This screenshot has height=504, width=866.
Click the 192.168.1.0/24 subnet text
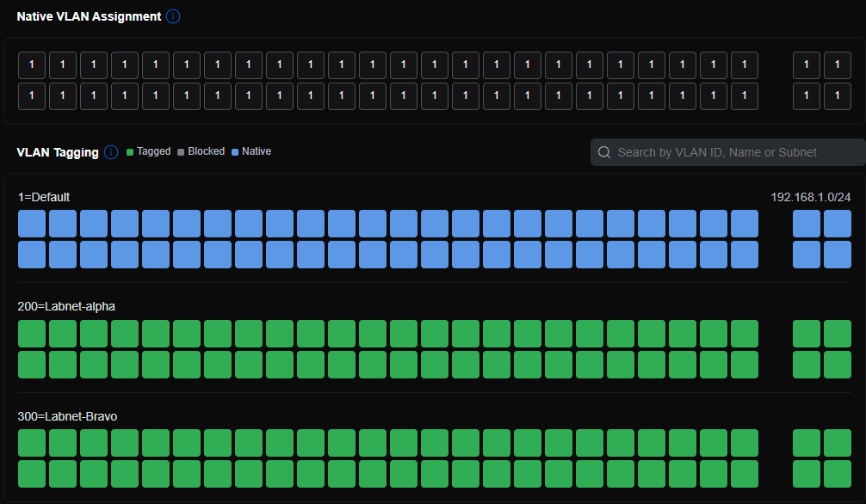tap(810, 197)
